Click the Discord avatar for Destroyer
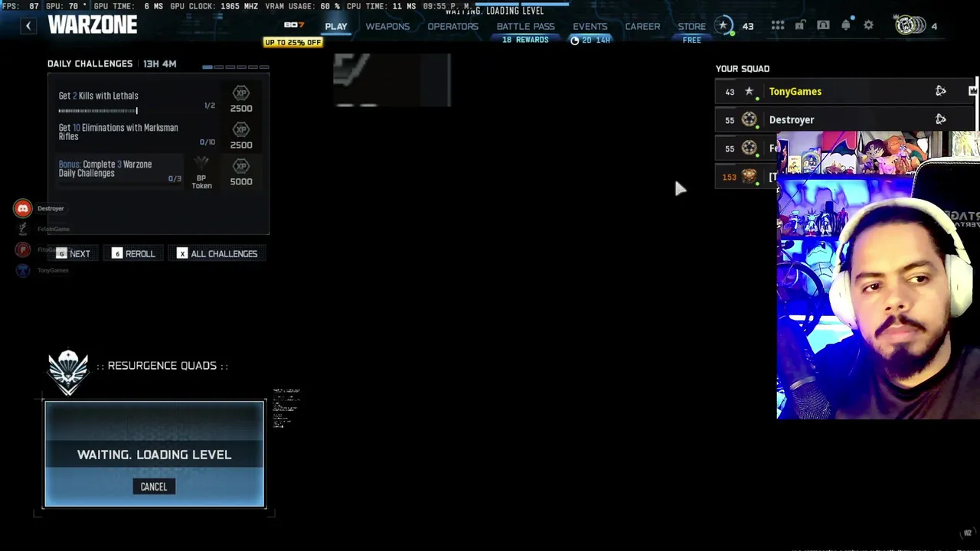Image resolution: width=980 pixels, height=551 pixels. (x=23, y=208)
